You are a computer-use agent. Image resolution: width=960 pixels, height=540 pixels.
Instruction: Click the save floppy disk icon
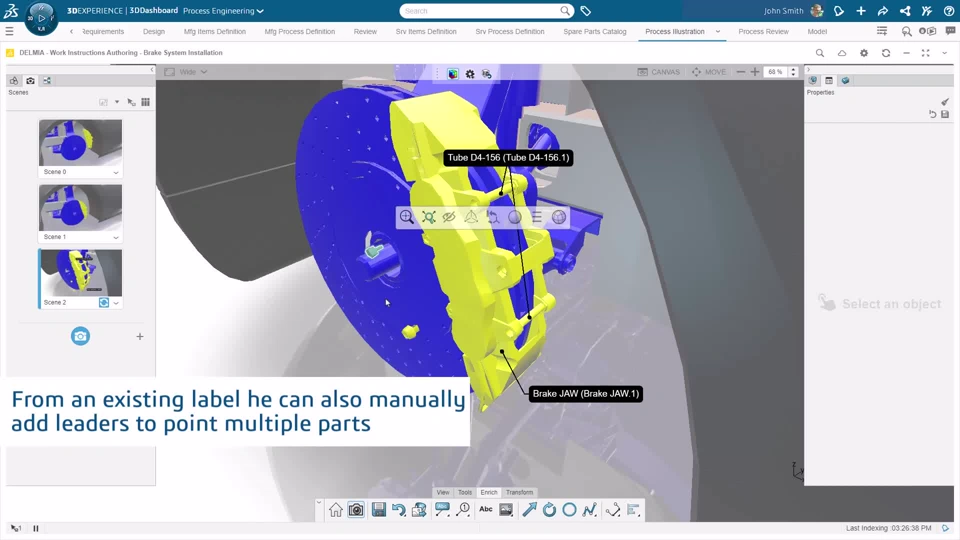[x=378, y=510]
